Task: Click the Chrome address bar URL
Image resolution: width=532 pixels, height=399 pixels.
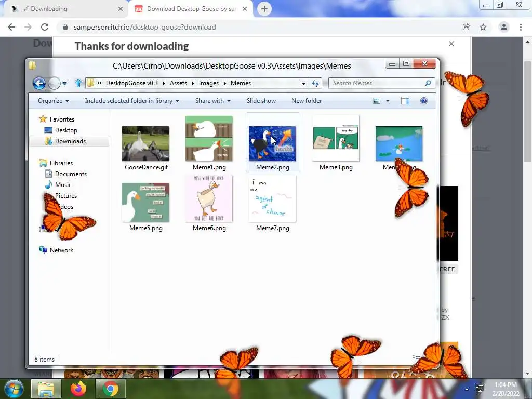Action: click(144, 27)
